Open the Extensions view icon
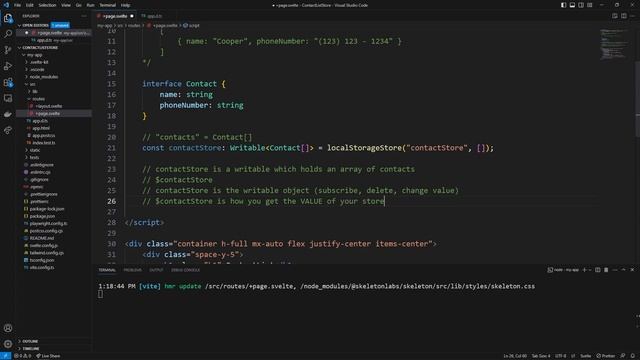The height and width of the screenshot is (360, 640). tap(8, 82)
